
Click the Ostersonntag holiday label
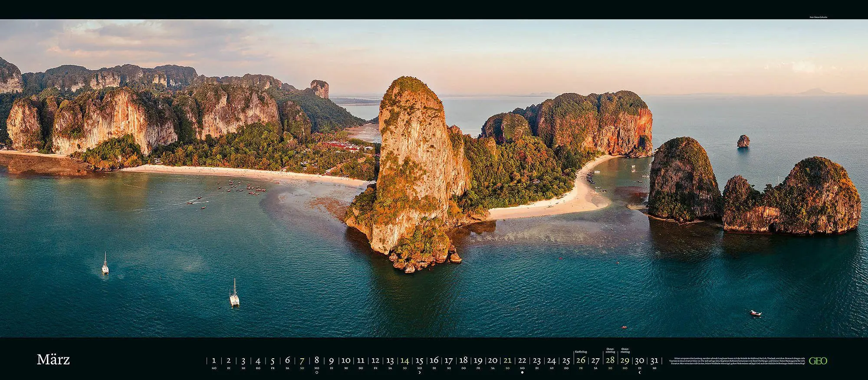click(x=610, y=351)
